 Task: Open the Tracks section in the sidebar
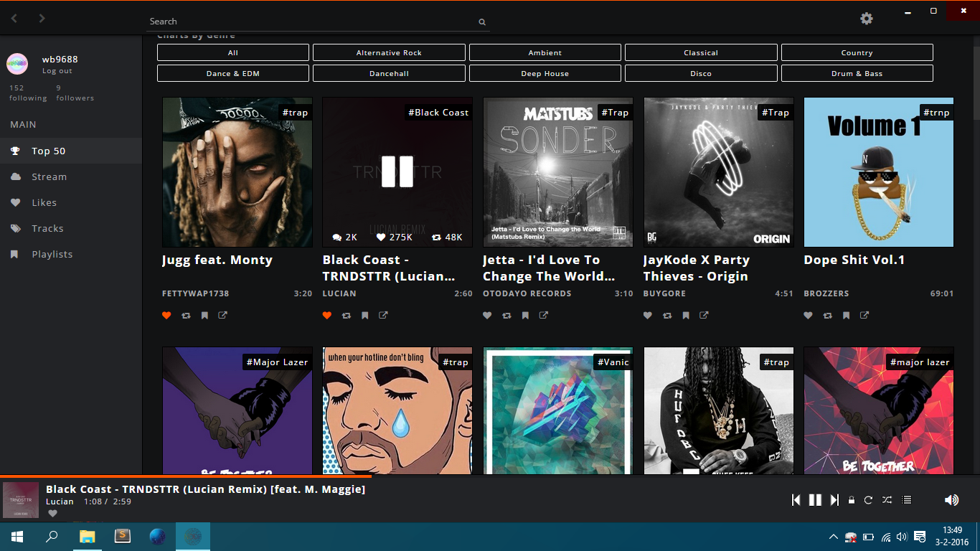46,228
